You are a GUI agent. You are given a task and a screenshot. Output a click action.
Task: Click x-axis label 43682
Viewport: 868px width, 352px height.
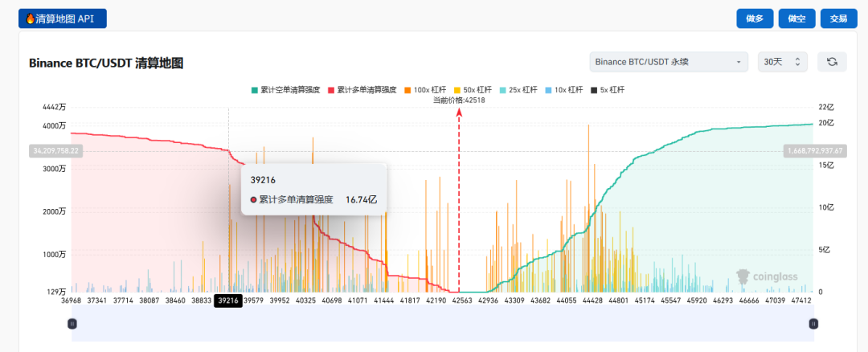540,301
